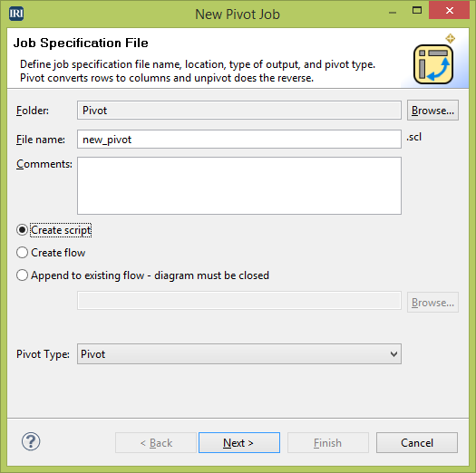Click the disabled Finish button

tap(328, 443)
